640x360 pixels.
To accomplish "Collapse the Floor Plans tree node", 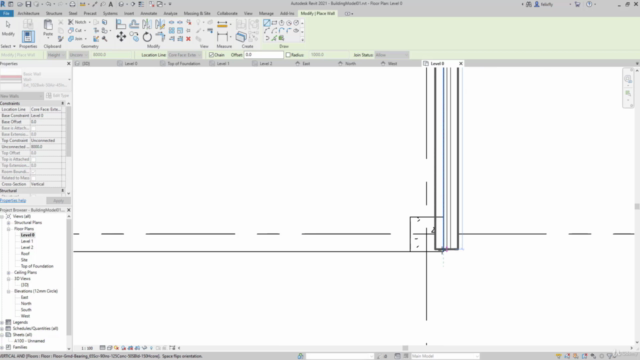I will pos(9,229).
